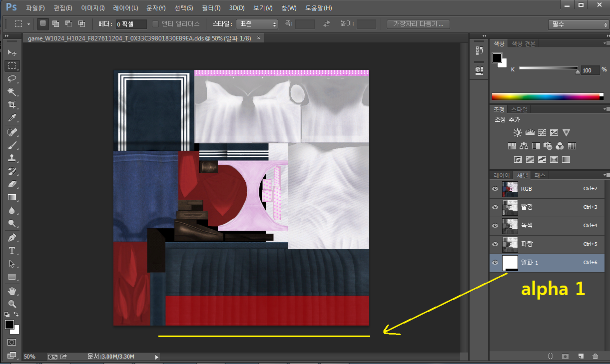Add a Color Balance adjustment
The image size is (610, 364).
point(524,146)
